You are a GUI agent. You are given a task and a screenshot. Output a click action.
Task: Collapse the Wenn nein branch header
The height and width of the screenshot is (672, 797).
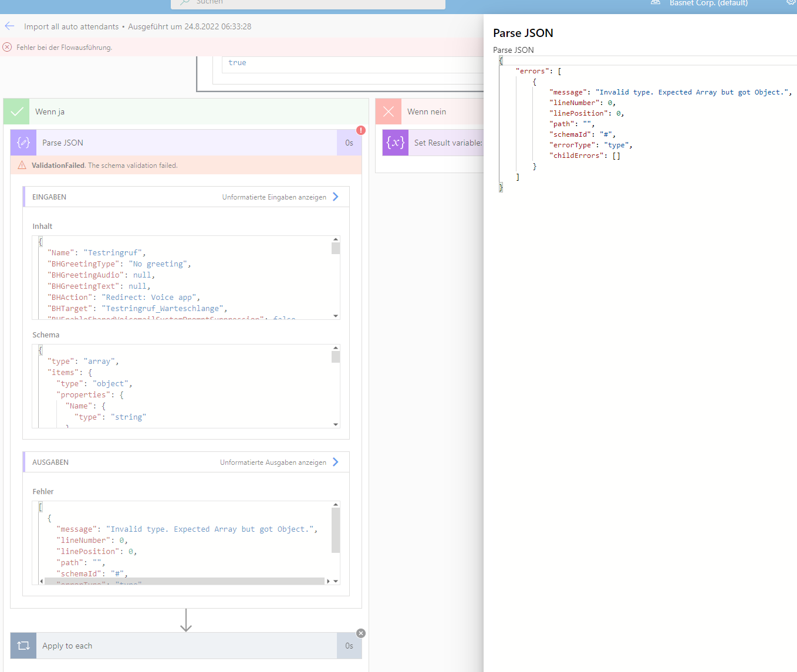(x=430, y=112)
